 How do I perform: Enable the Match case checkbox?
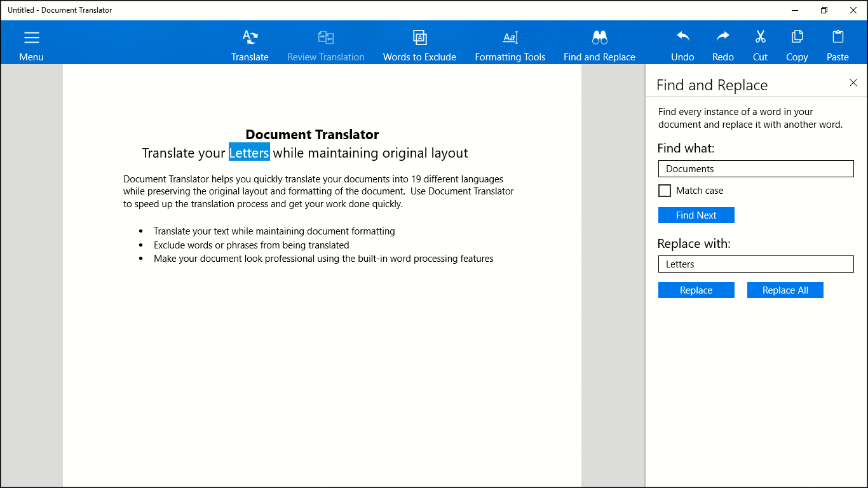tap(665, 191)
